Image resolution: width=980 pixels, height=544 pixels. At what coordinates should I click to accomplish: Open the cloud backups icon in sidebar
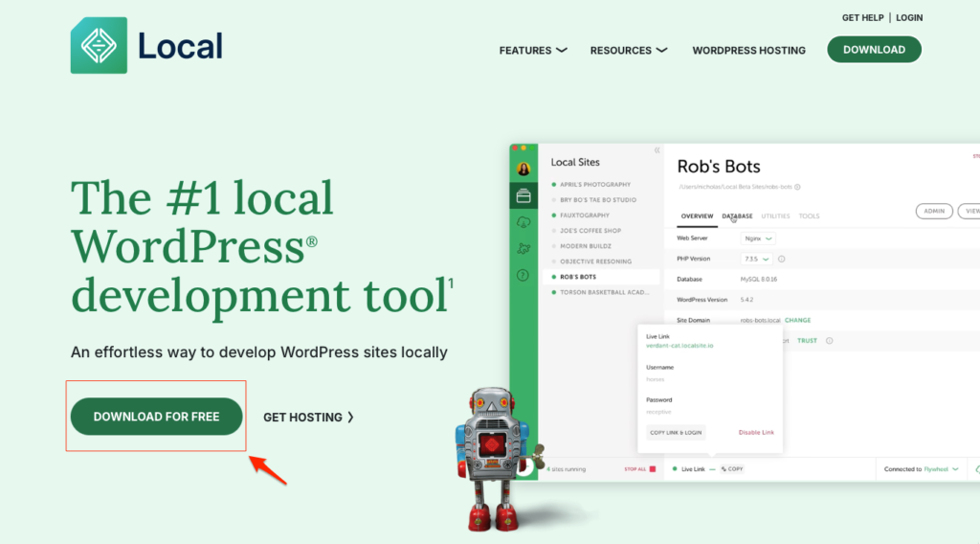point(523,222)
